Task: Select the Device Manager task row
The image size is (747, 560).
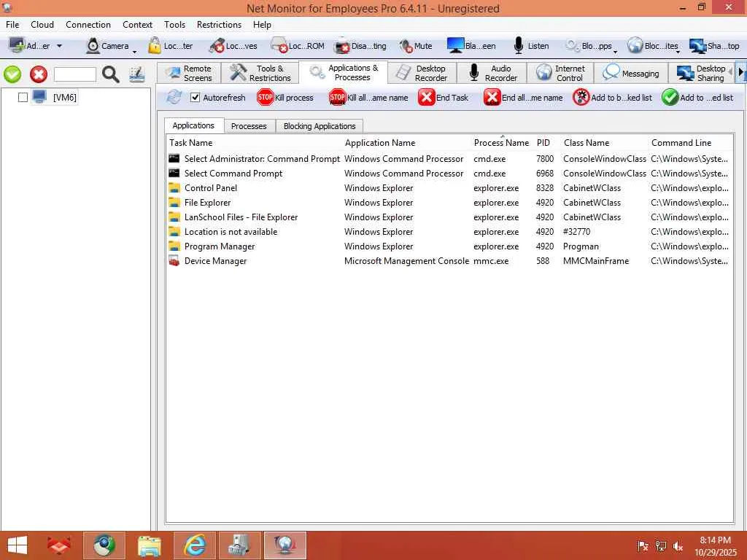Action: tap(449, 261)
